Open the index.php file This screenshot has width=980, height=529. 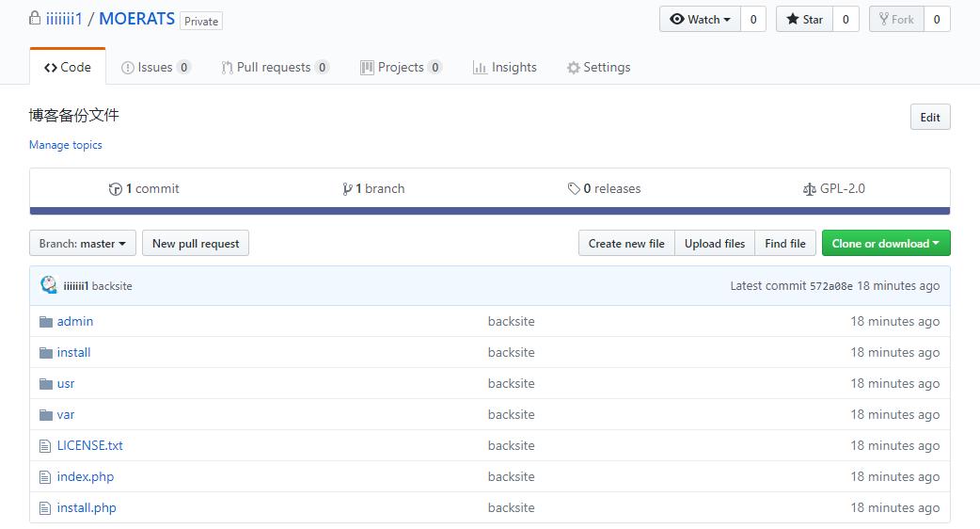click(86, 476)
